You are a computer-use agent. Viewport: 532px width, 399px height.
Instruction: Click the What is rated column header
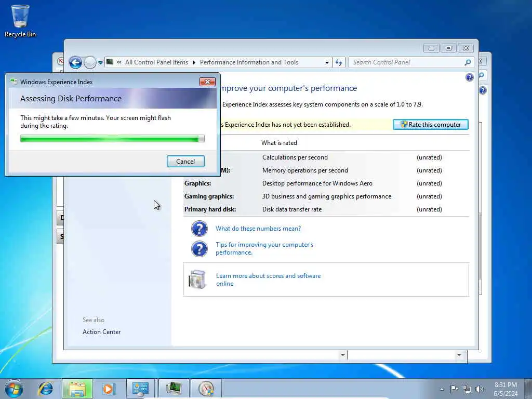click(279, 143)
